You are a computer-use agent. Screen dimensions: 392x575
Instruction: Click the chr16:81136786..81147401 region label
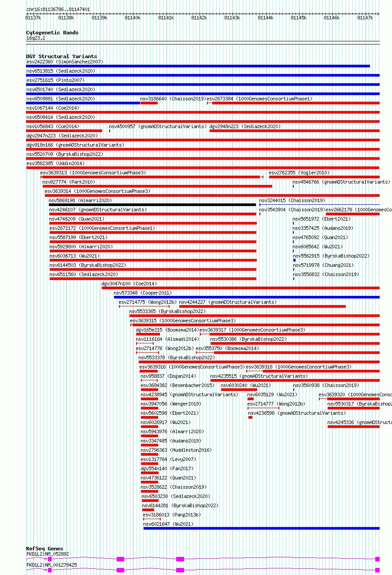[x=58, y=9]
